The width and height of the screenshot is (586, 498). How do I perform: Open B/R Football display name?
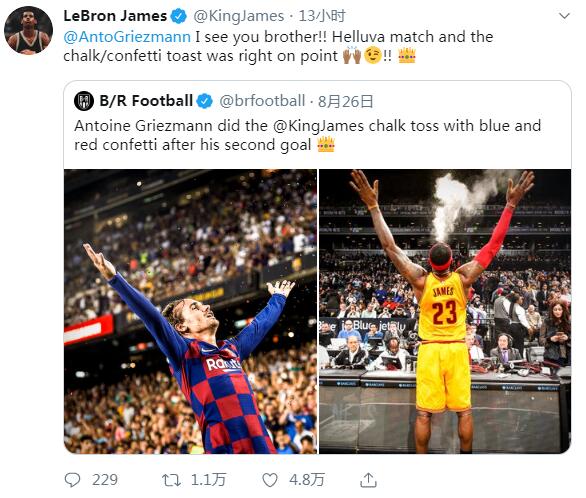pyautogui.click(x=146, y=101)
